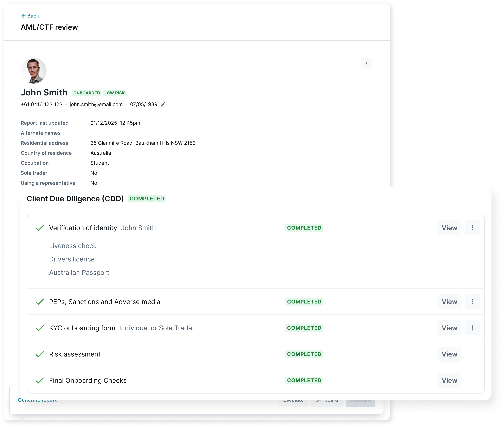
Task: Click green checkmark next to Risk assessment
Action: 40,354
